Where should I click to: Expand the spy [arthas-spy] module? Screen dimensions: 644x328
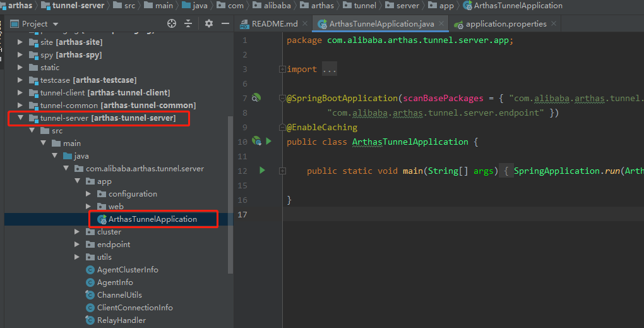pos(20,54)
